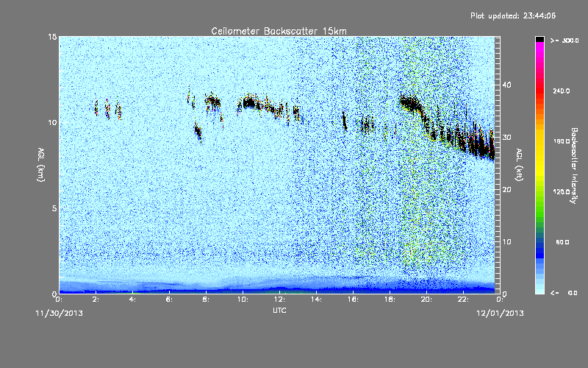Click the 5 km tick label on left axis

point(54,208)
